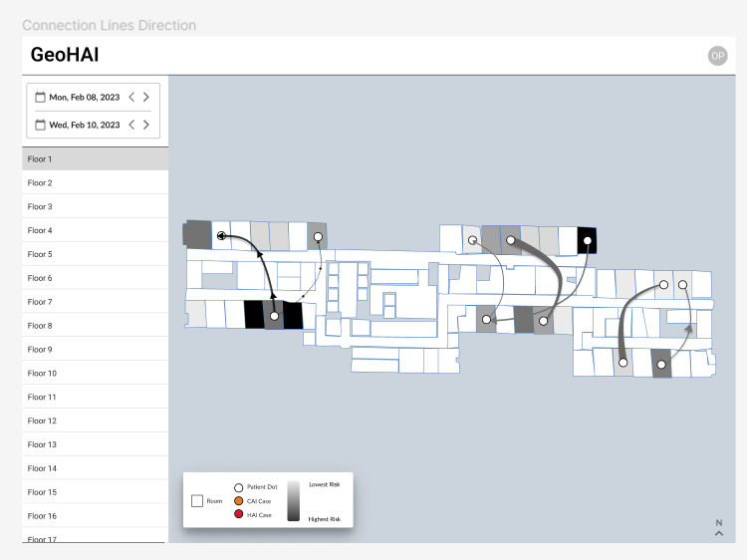Click the risk gradient bar in legend
The width and height of the screenshot is (747, 560).
(x=294, y=501)
